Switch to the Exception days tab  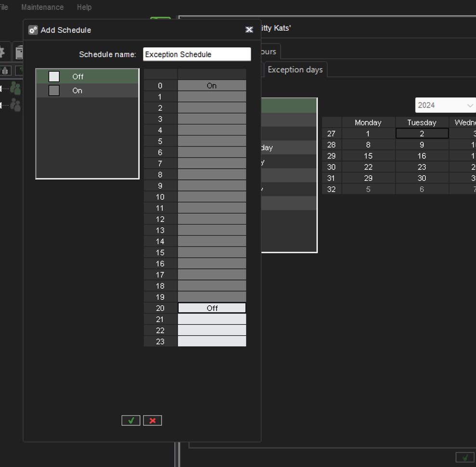(x=295, y=70)
